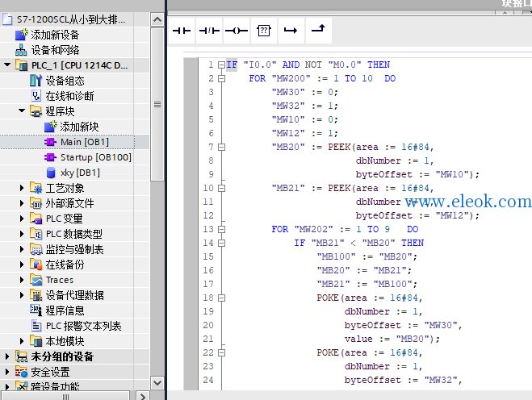The image size is (532, 400).
Task: Click PEEK keyword on line 7
Action: pos(339,147)
